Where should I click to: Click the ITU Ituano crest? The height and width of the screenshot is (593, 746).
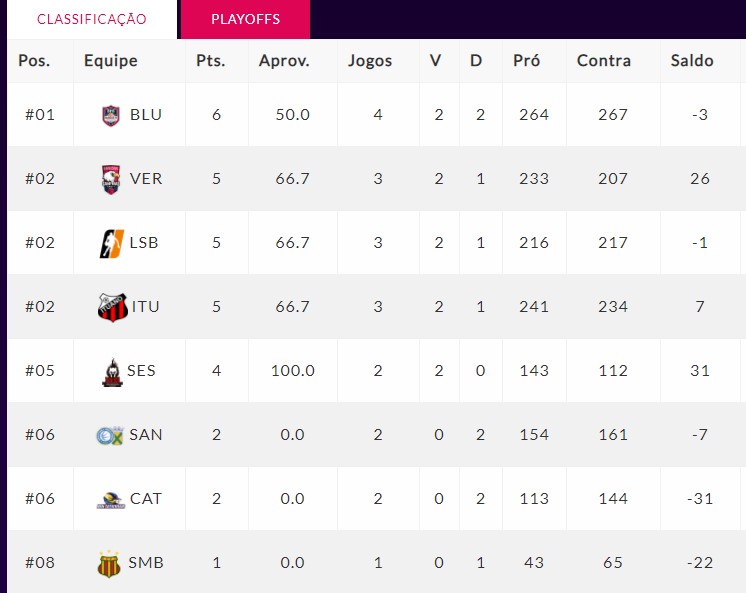click(x=113, y=307)
